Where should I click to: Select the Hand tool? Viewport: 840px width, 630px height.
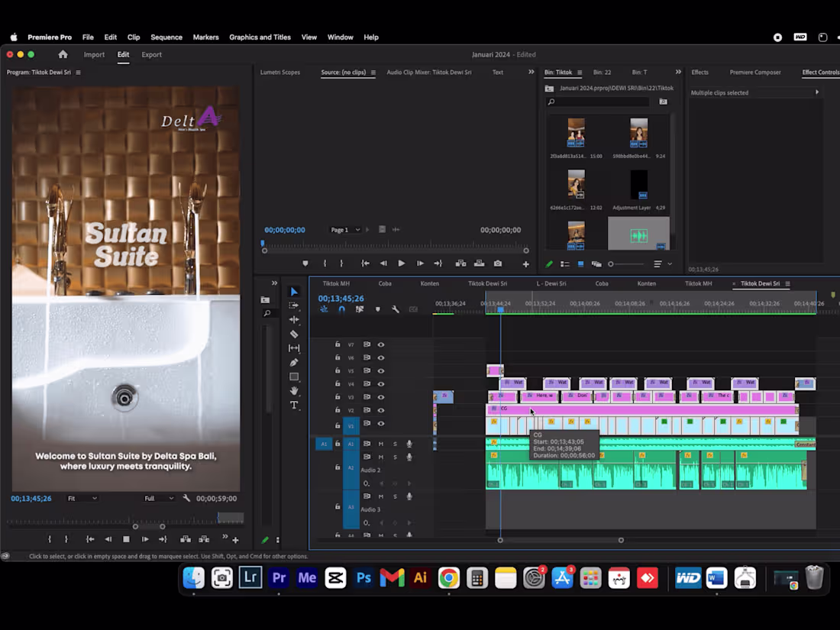(x=294, y=390)
